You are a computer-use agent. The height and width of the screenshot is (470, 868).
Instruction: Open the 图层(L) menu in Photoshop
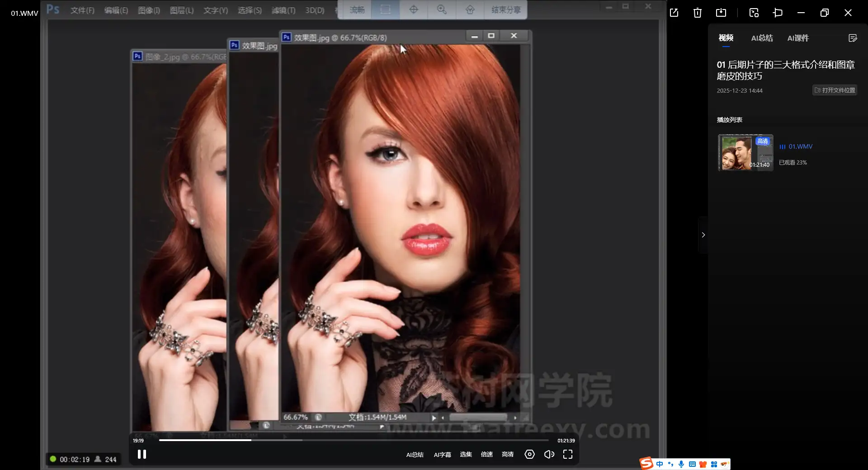click(x=182, y=10)
